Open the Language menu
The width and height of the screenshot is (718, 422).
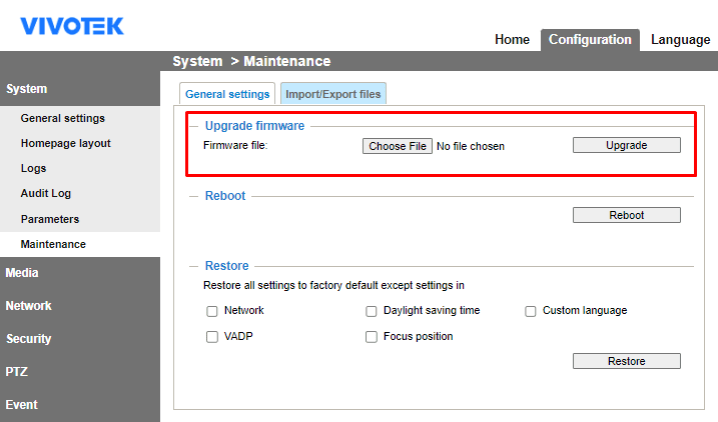680,40
